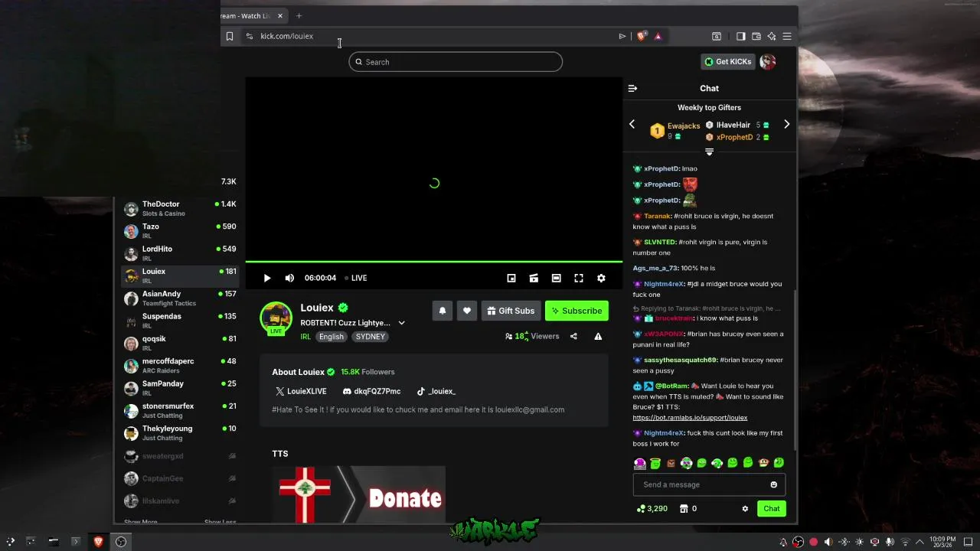The height and width of the screenshot is (551, 980).
Task: Play the Louiex stream video
Action: tap(267, 278)
